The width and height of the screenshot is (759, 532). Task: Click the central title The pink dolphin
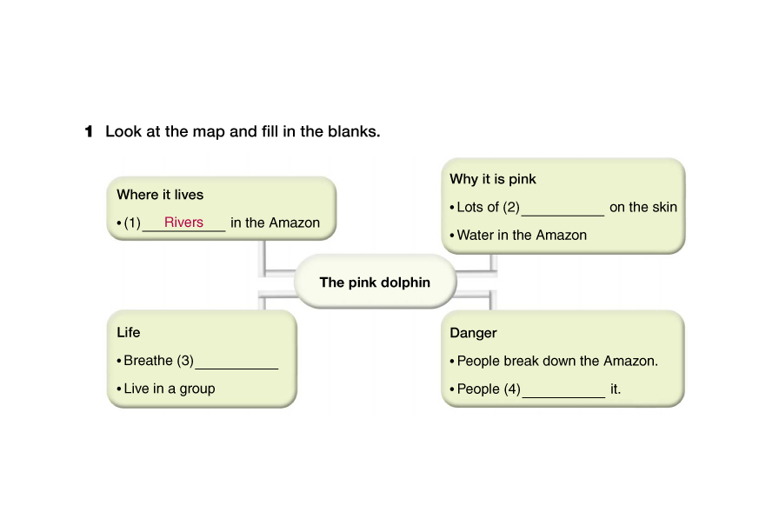click(x=375, y=282)
